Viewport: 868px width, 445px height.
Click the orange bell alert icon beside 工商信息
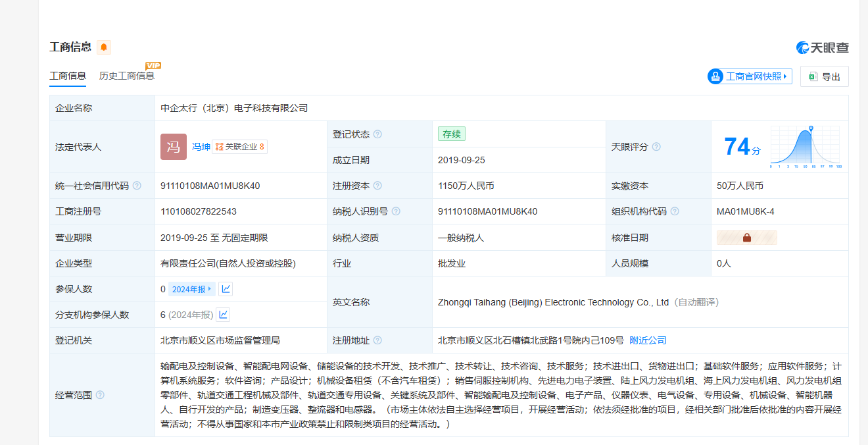tap(104, 47)
